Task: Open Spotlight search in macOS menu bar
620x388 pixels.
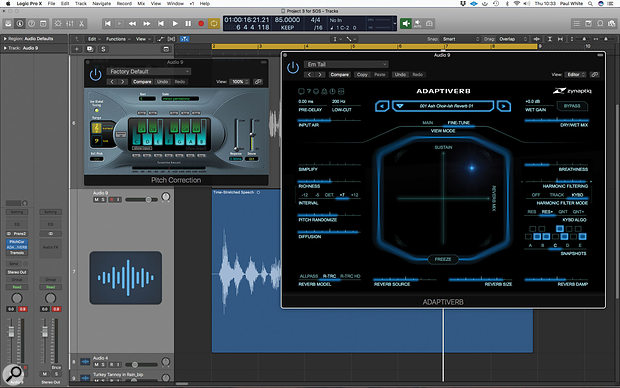Action: coord(590,4)
